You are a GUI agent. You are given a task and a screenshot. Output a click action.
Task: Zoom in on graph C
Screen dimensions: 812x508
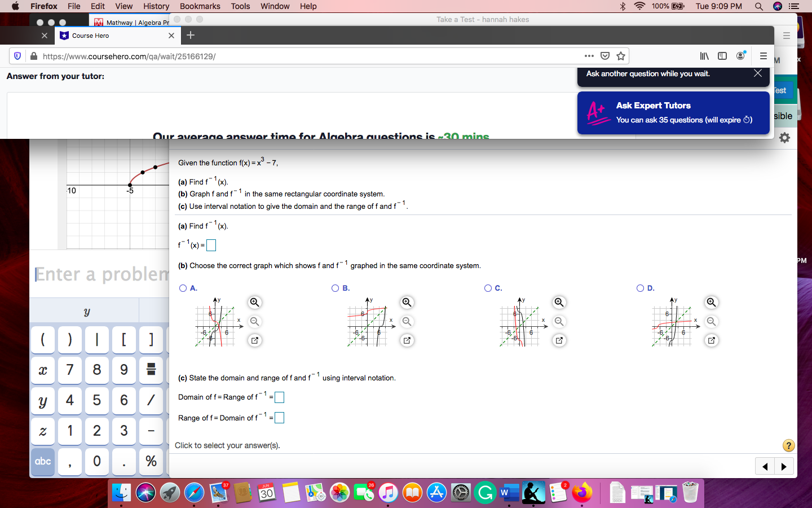[x=559, y=303]
